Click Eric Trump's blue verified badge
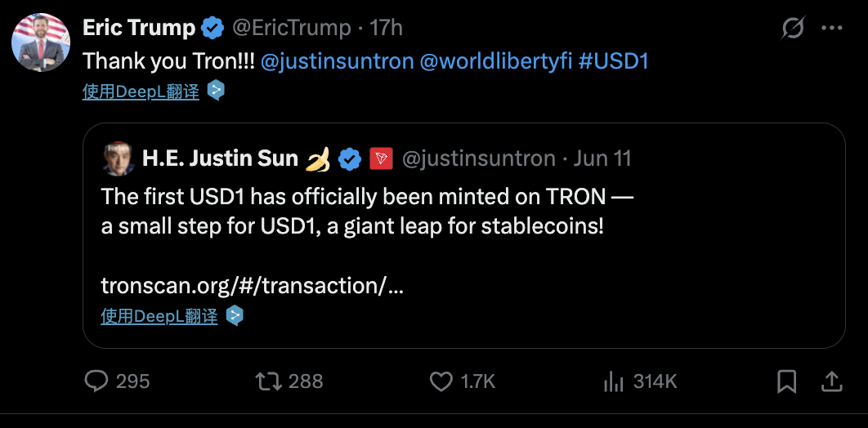Image resolution: width=868 pixels, height=428 pixels. pyautogui.click(x=213, y=29)
